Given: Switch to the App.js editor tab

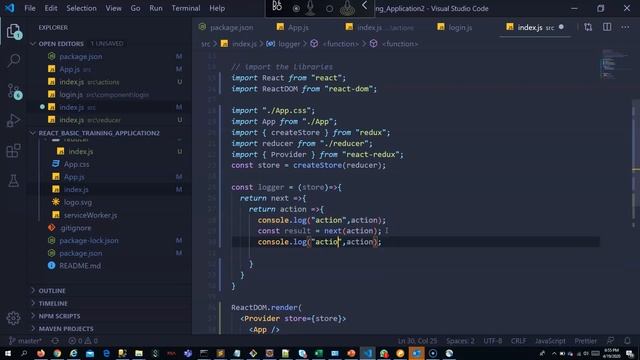Looking at the screenshot, I should (293, 27).
